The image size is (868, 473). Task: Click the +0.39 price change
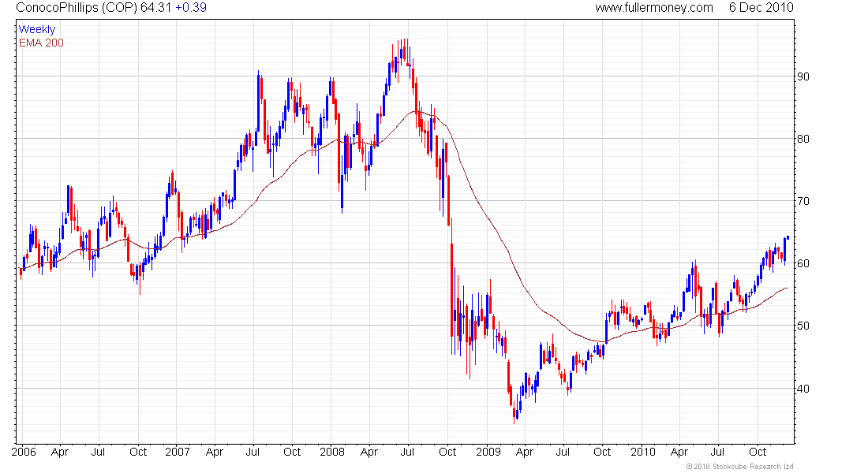point(191,8)
